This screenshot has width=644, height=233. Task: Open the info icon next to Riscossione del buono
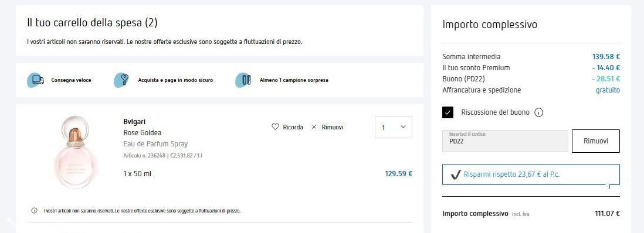[538, 112]
